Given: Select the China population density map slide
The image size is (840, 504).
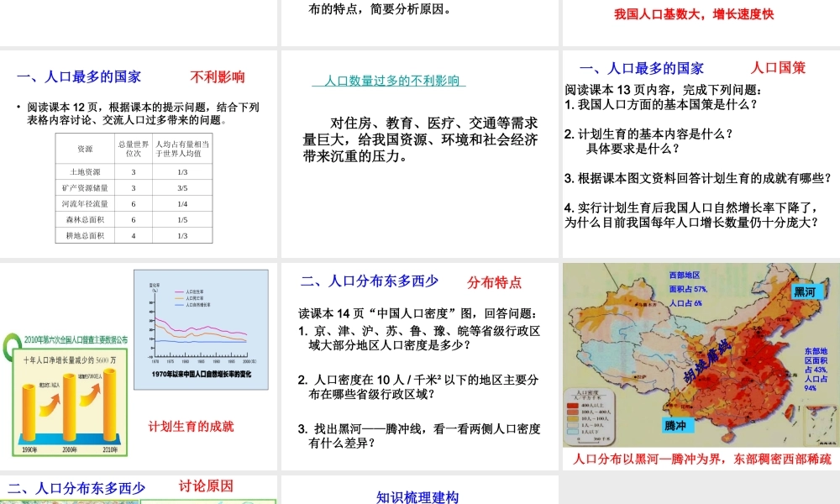Looking at the screenshot, I should click(x=701, y=366).
